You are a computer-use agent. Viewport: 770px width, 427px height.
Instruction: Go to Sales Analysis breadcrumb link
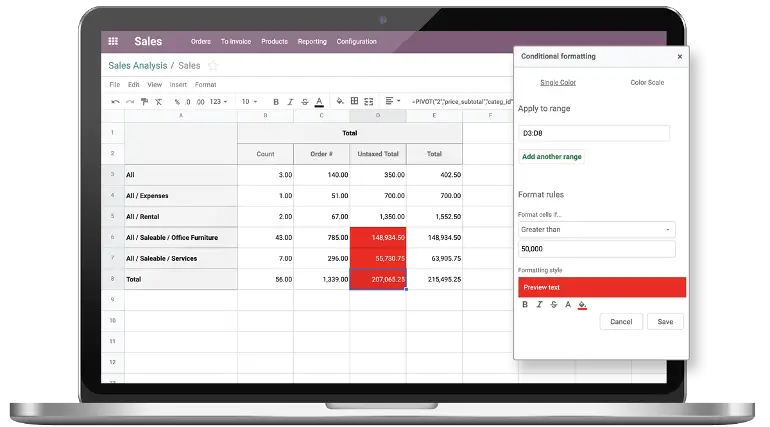tap(138, 65)
